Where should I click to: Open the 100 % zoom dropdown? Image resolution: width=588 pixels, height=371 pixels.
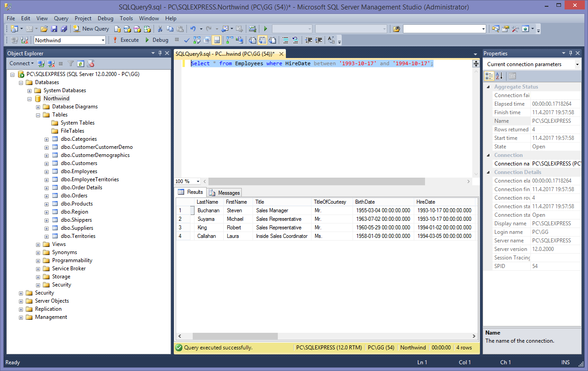pyautogui.click(x=198, y=181)
